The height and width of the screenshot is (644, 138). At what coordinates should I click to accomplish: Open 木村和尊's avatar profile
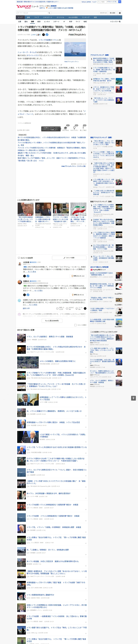tap(20, 264)
